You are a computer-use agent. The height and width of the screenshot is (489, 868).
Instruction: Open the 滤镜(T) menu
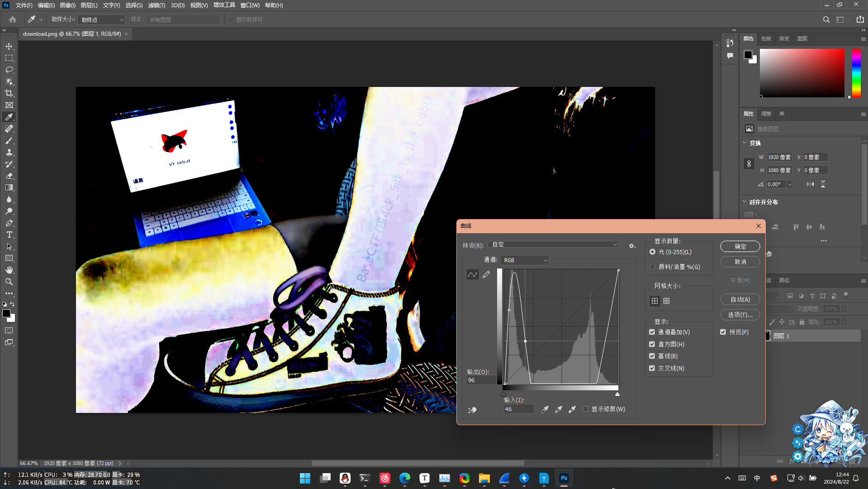pos(157,5)
